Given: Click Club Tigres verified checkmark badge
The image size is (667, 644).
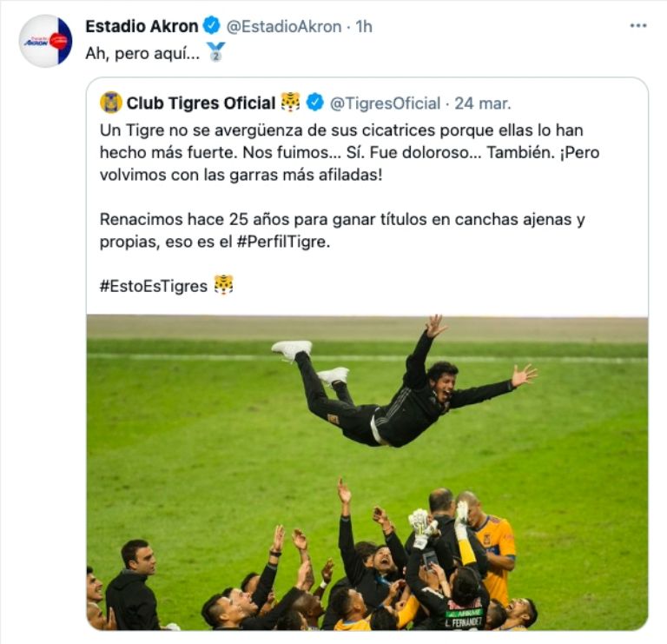Looking at the screenshot, I should (314, 103).
